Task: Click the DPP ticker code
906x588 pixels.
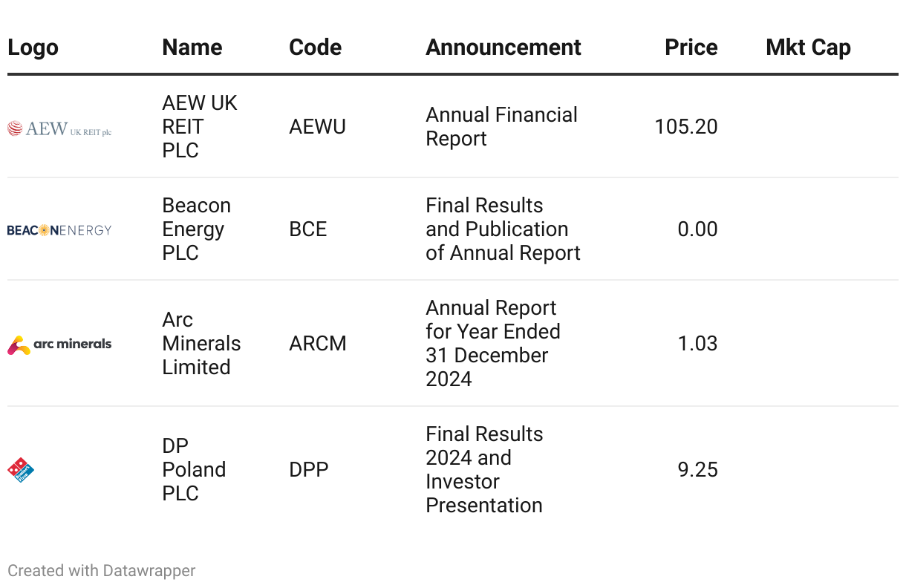Action: tap(308, 470)
